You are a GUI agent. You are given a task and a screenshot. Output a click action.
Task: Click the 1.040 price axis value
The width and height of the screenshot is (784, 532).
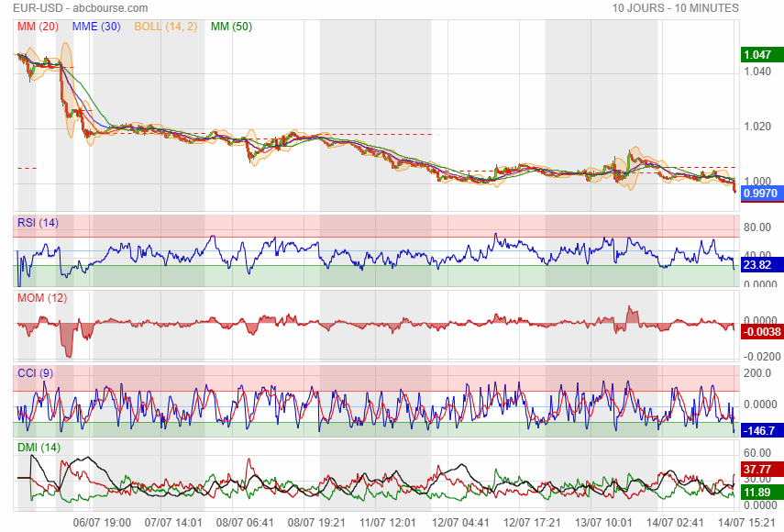(757, 72)
